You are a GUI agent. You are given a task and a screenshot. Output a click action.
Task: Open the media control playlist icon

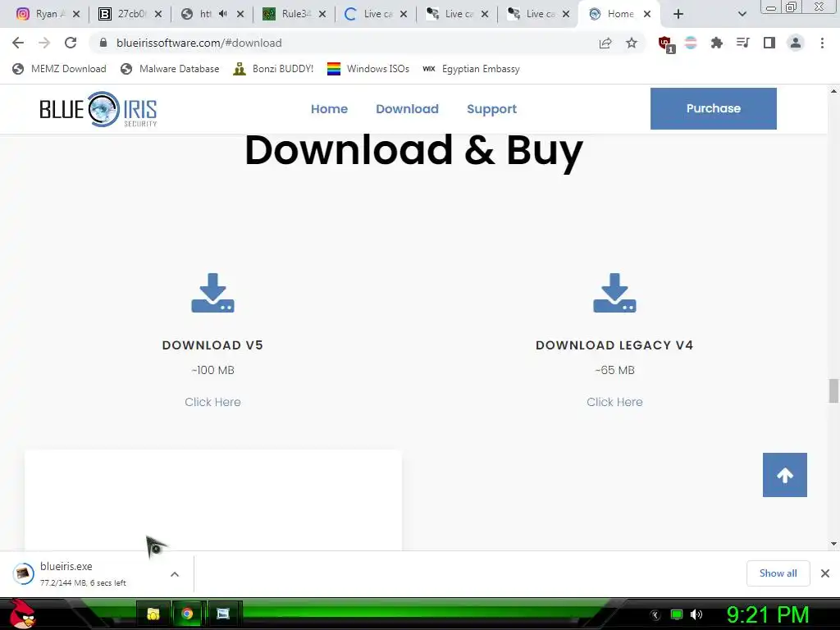point(743,43)
